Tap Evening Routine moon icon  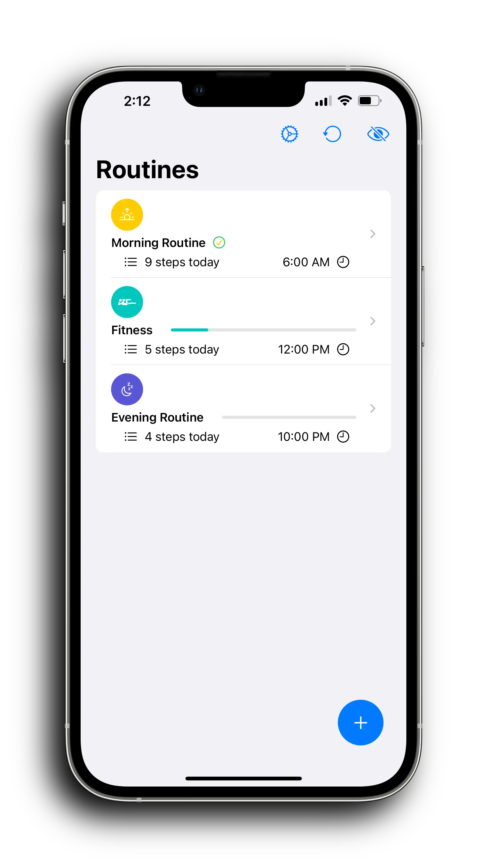127,389
